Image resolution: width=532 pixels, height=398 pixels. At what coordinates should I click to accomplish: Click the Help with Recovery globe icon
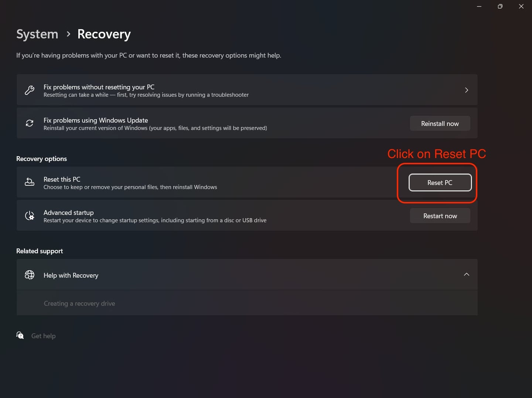(x=30, y=275)
